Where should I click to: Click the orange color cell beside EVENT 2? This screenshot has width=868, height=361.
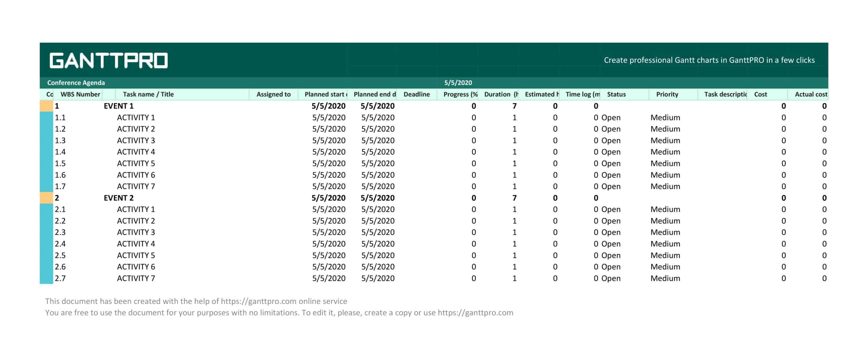tap(46, 198)
